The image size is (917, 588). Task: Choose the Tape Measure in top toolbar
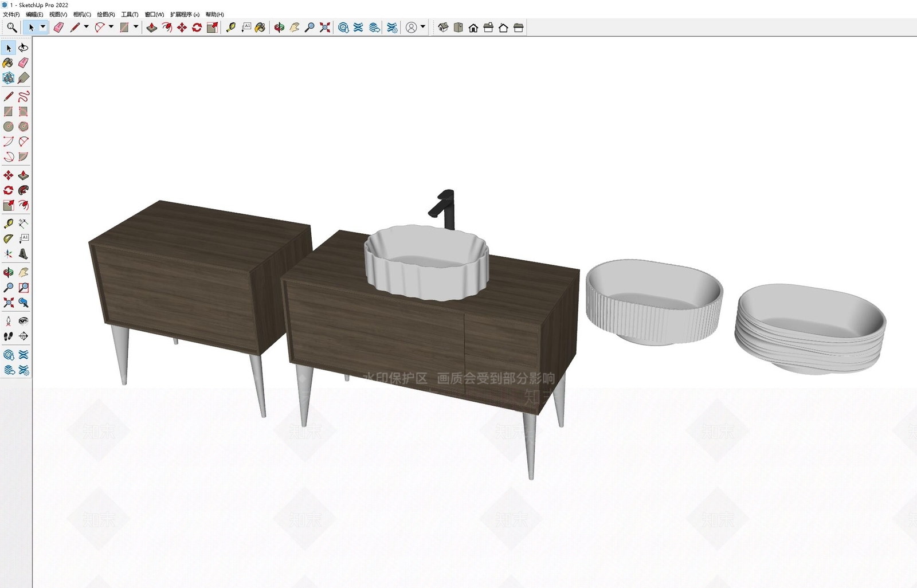pyautogui.click(x=230, y=28)
